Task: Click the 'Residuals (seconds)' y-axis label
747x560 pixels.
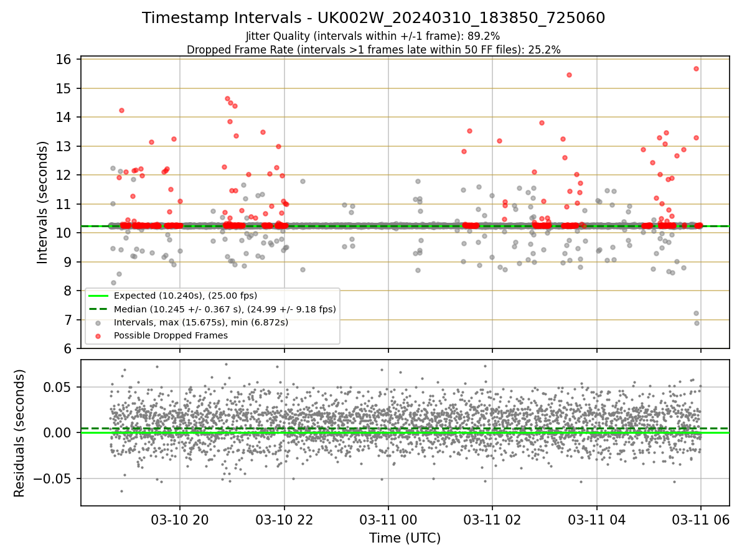Action: coord(19,433)
